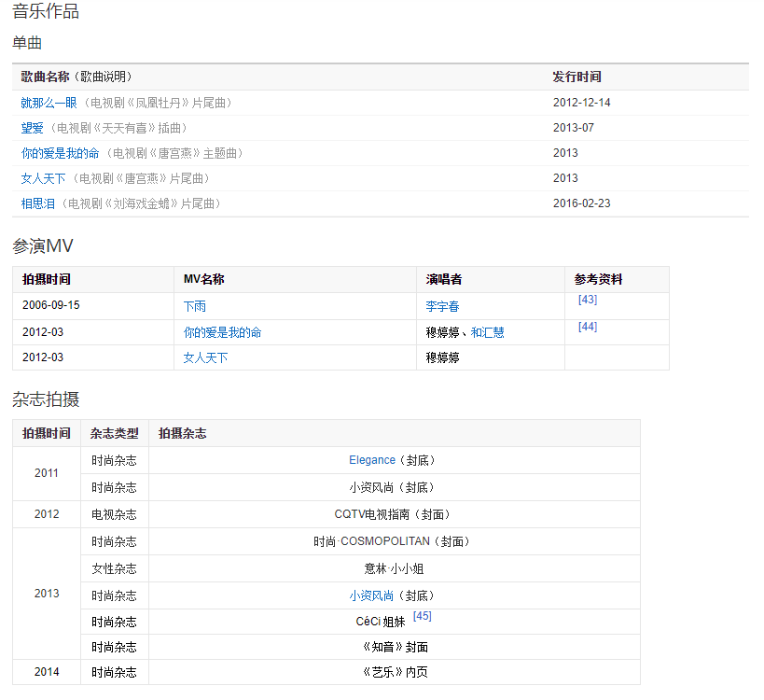Screen dimensions: 764x700
Task: Open the 相思泪 song link
Action: point(38,203)
